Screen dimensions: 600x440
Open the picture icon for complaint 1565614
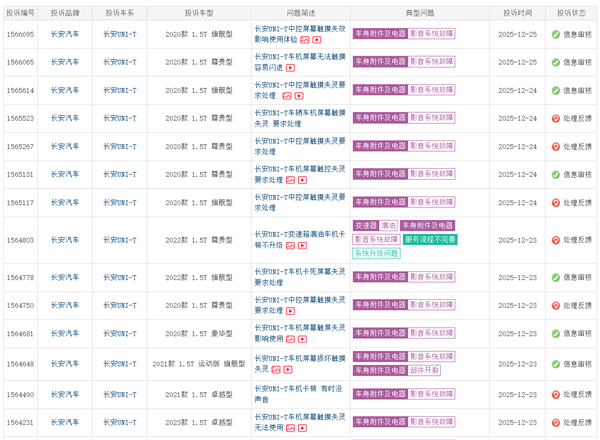coord(288,97)
